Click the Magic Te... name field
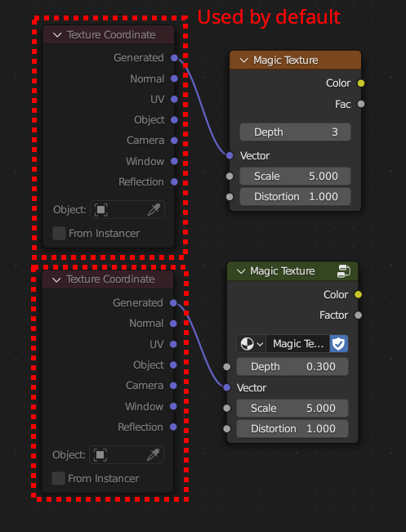Viewport: 406px width, 532px height. point(298,344)
